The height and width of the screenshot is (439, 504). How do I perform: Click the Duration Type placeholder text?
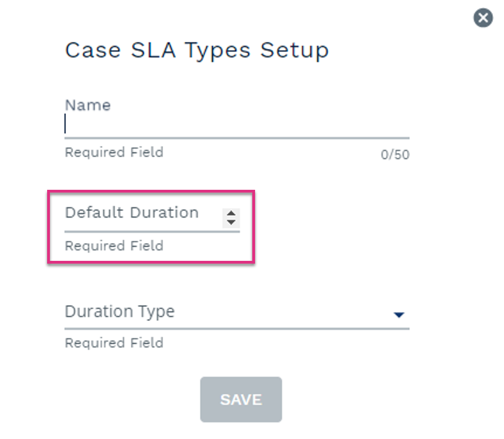click(120, 311)
